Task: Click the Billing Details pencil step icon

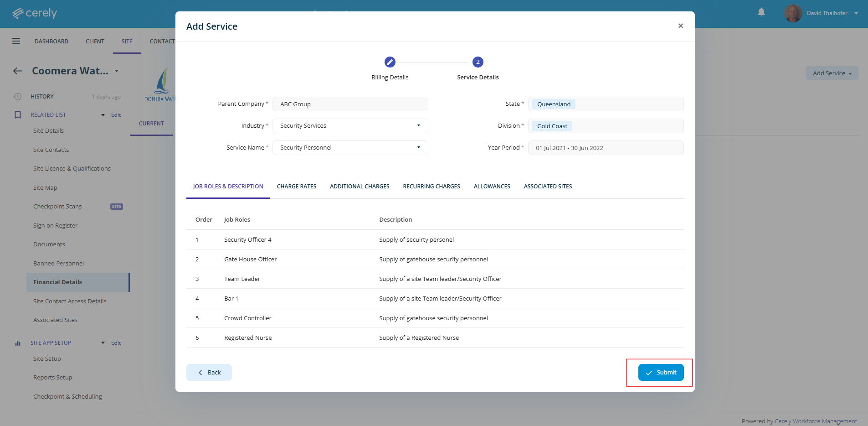Action: point(390,62)
